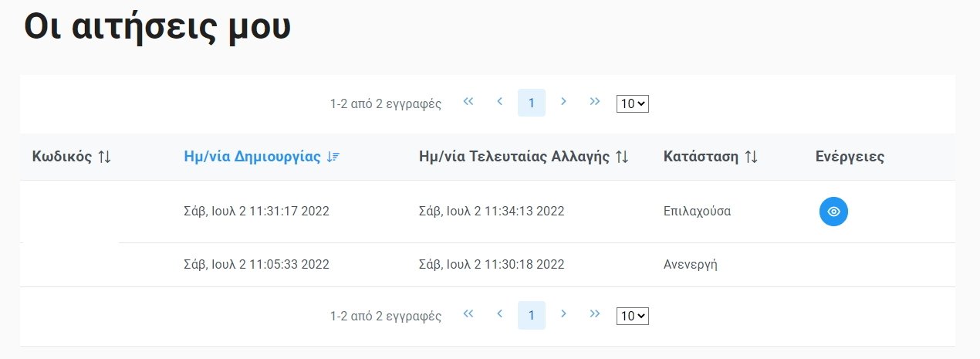Go to next page in top paginator
The height and width of the screenshot is (359, 980).
point(563,102)
